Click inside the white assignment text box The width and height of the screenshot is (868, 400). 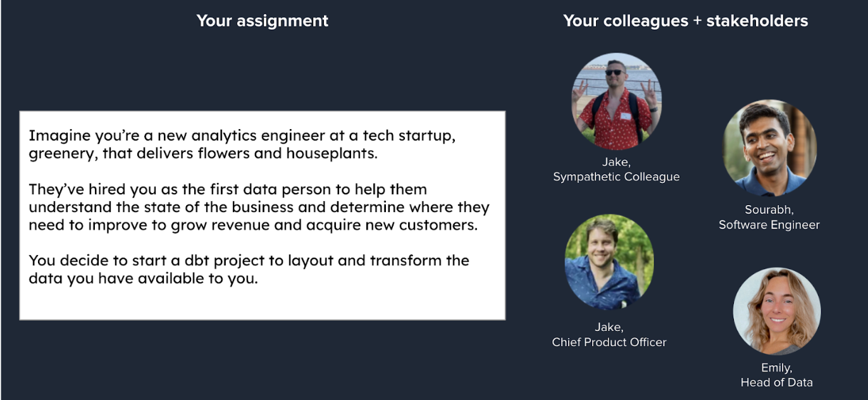tap(263, 215)
